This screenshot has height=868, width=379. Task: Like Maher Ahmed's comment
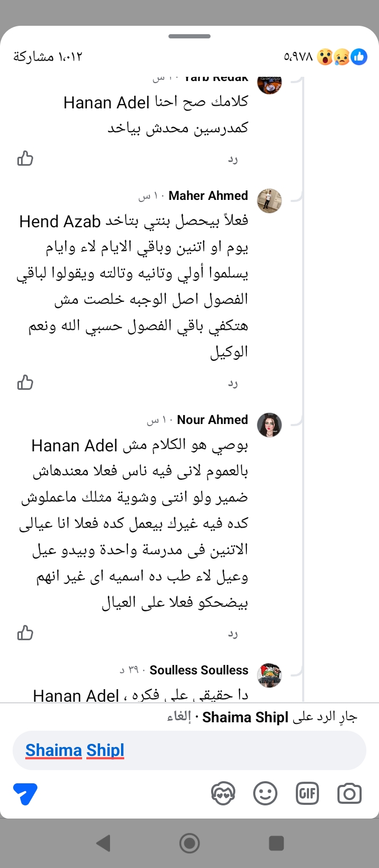click(x=25, y=383)
